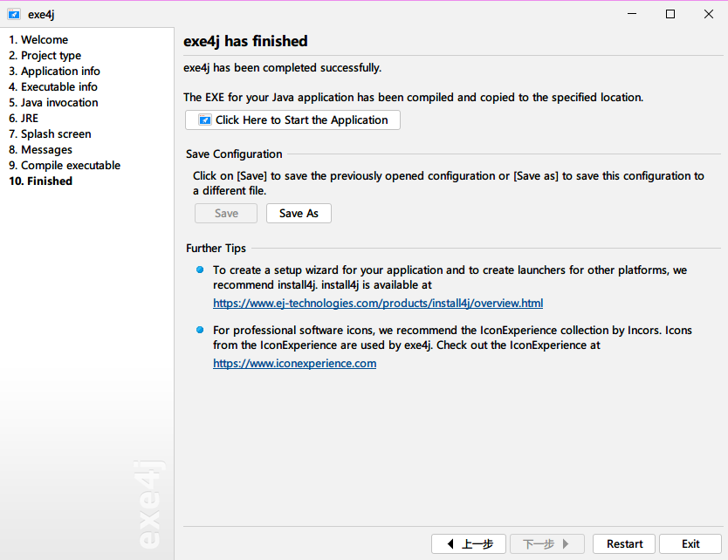Open the iconexperience.com link
This screenshot has height=560, width=728.
(294, 364)
